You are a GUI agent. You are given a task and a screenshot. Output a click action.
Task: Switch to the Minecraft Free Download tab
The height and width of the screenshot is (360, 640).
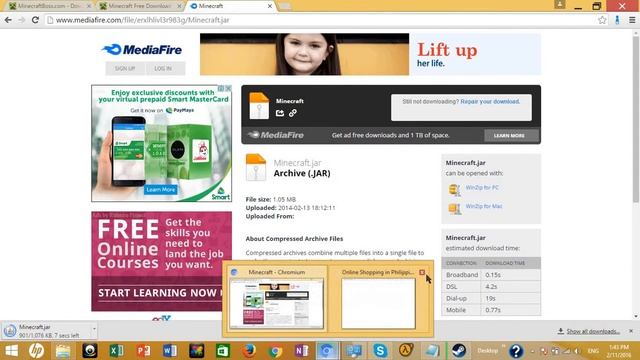(141, 6)
